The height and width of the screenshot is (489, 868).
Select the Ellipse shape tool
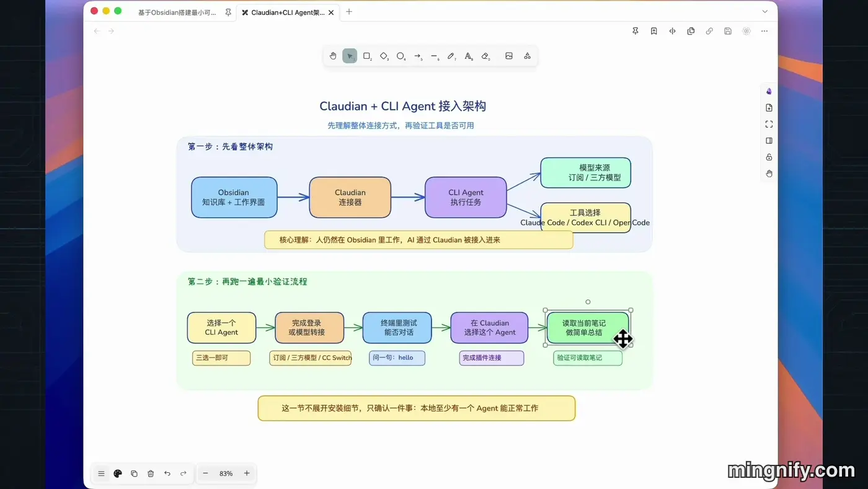point(401,56)
